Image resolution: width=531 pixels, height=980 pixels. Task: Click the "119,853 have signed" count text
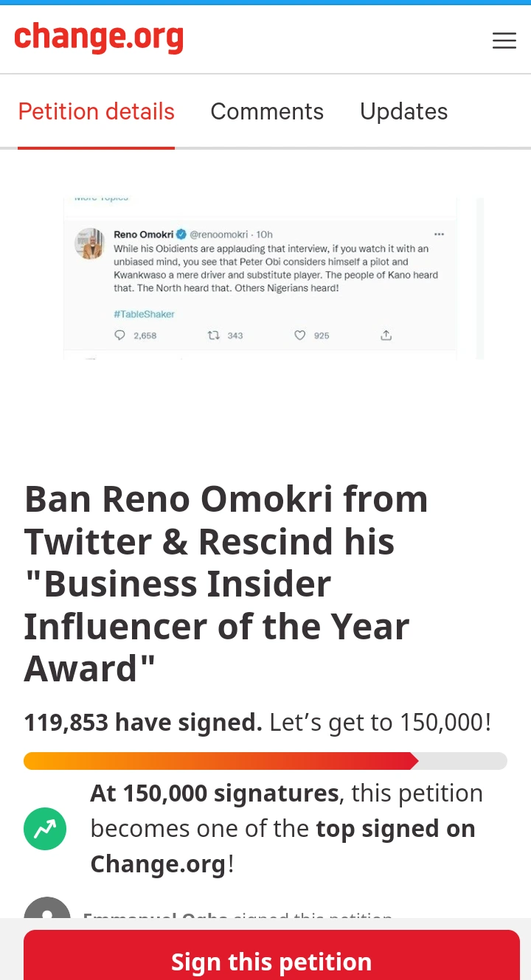click(x=143, y=722)
